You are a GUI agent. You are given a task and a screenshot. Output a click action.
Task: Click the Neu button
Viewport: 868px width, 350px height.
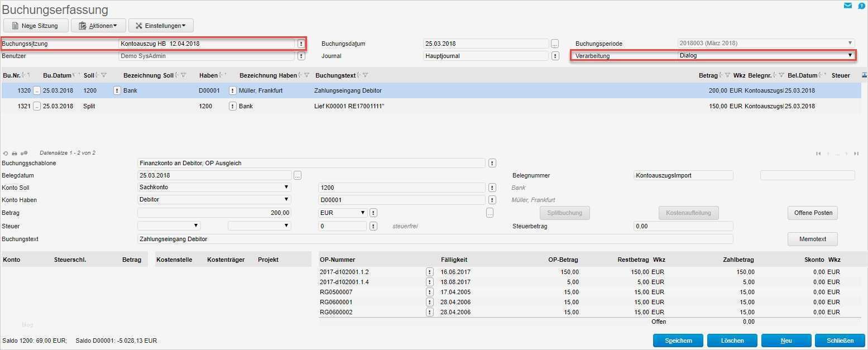coord(786,341)
